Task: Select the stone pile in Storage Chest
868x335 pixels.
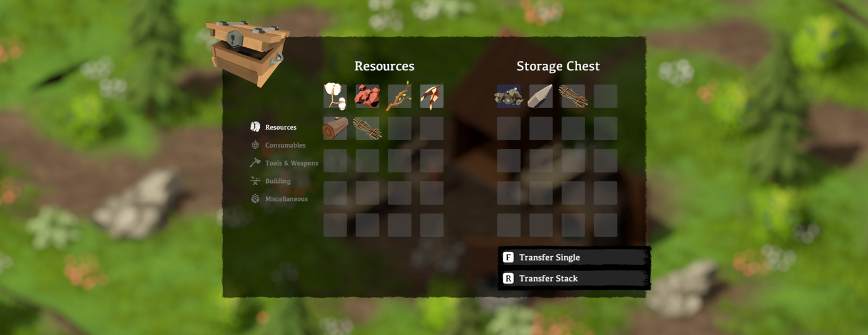Action: tap(509, 96)
